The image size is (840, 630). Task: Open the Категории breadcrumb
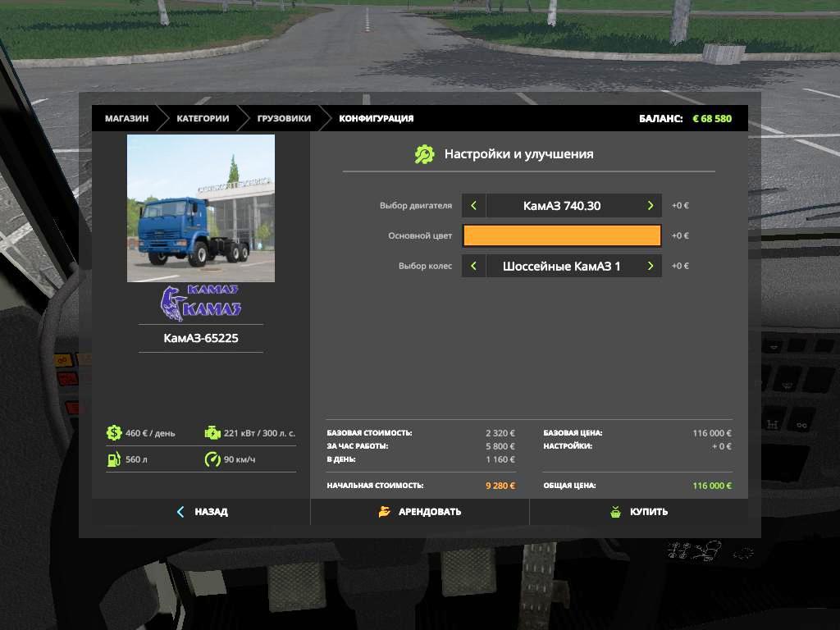point(203,119)
